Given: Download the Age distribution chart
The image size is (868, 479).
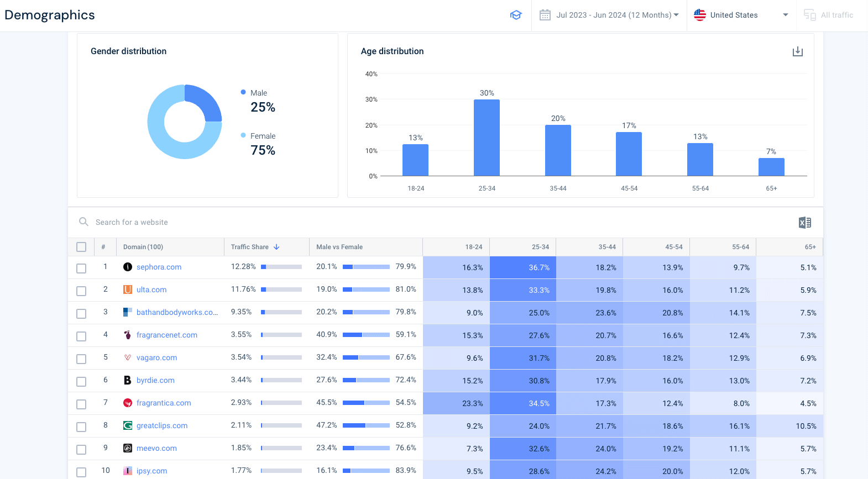Looking at the screenshot, I should [798, 51].
